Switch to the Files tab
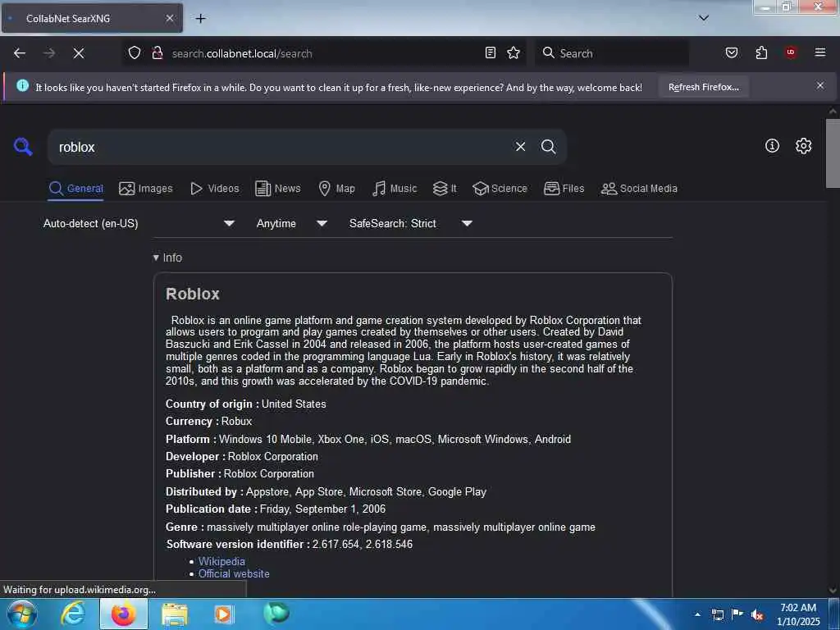The height and width of the screenshot is (630, 840). [x=564, y=189]
